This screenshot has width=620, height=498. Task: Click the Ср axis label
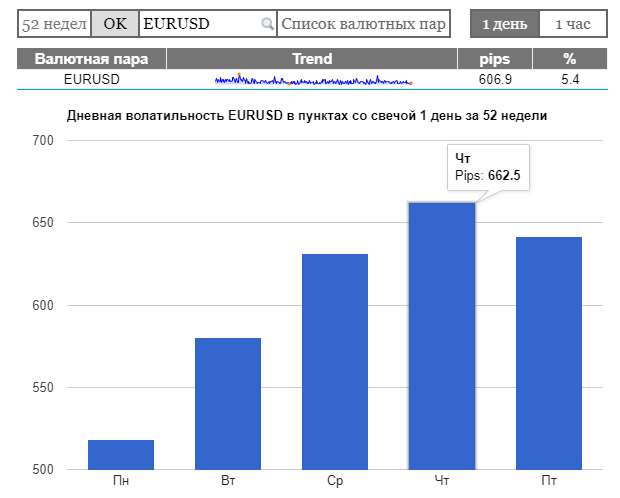pyautogui.click(x=335, y=481)
